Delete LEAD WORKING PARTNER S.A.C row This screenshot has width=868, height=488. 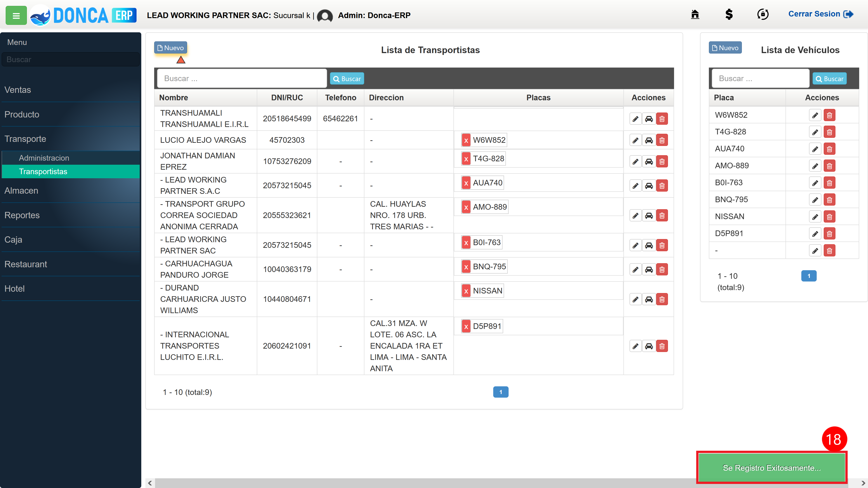point(662,185)
